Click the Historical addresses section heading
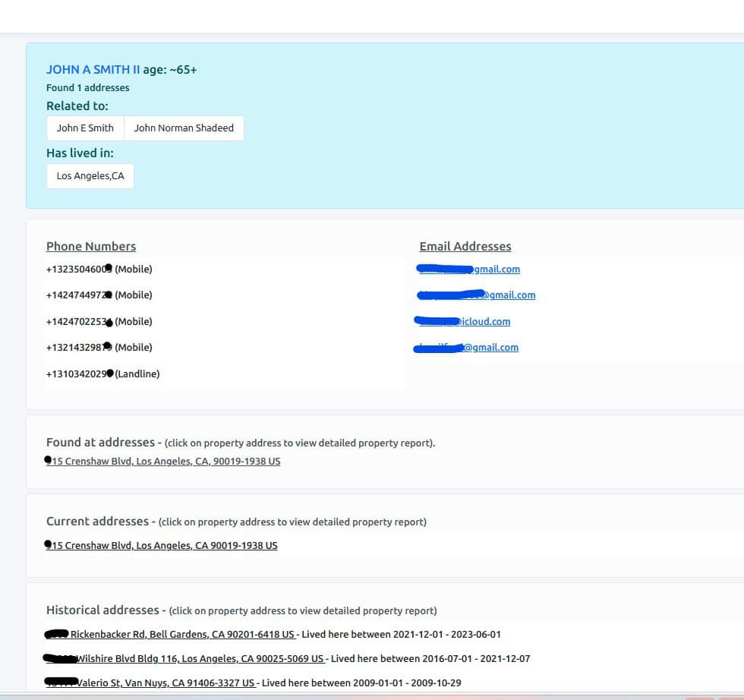This screenshot has width=744, height=700. 103,610
